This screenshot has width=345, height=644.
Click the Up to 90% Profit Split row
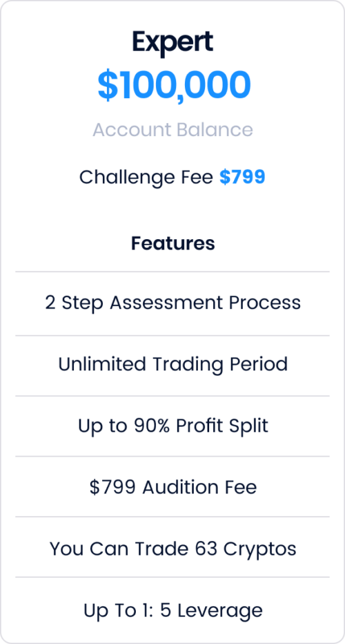(x=172, y=426)
